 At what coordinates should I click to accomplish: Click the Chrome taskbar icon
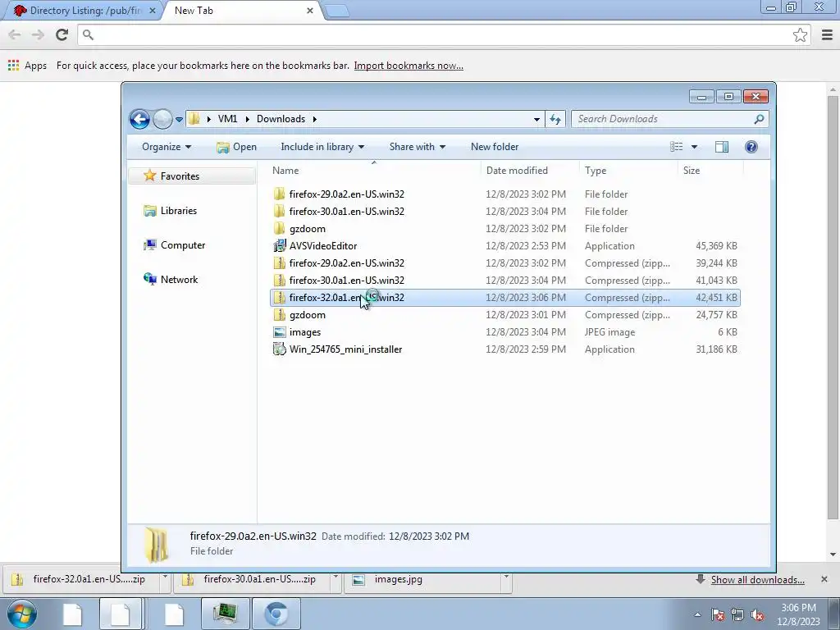[276, 614]
